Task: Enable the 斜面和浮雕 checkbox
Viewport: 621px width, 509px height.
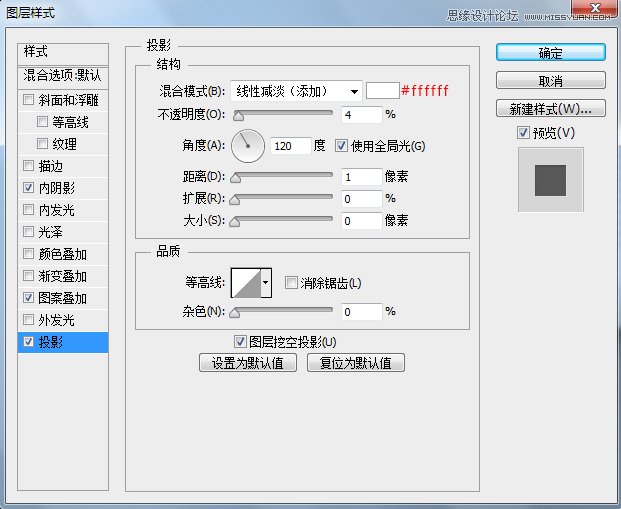Action: [x=28, y=99]
